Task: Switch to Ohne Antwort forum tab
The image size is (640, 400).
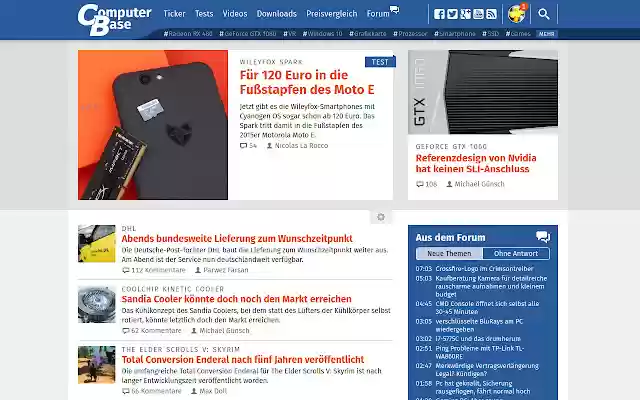Action: (x=516, y=253)
